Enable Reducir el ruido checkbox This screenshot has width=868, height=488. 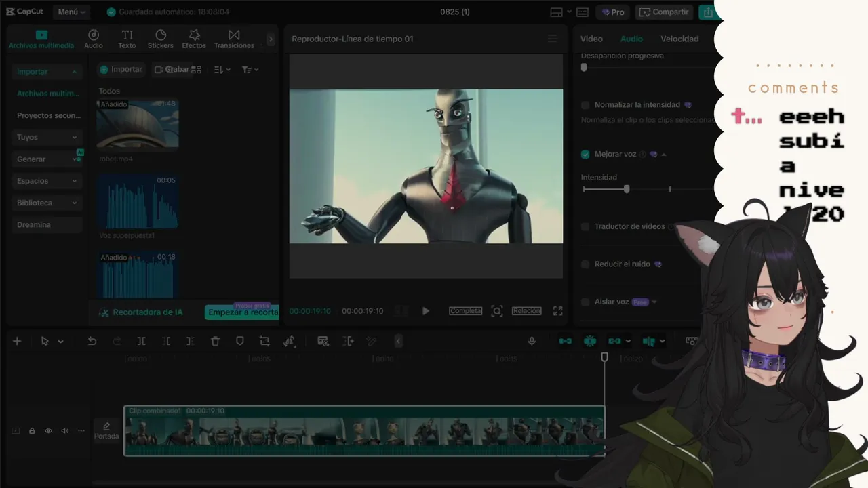pos(585,264)
